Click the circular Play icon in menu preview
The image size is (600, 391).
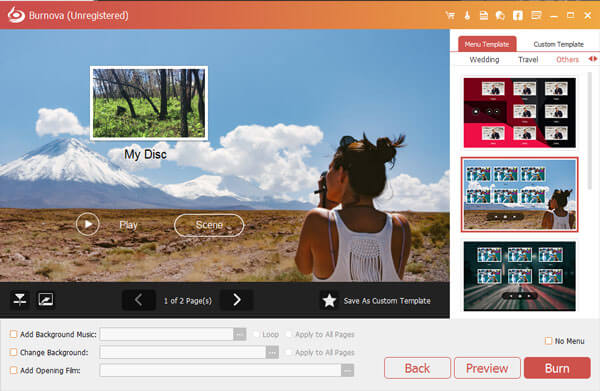point(88,224)
